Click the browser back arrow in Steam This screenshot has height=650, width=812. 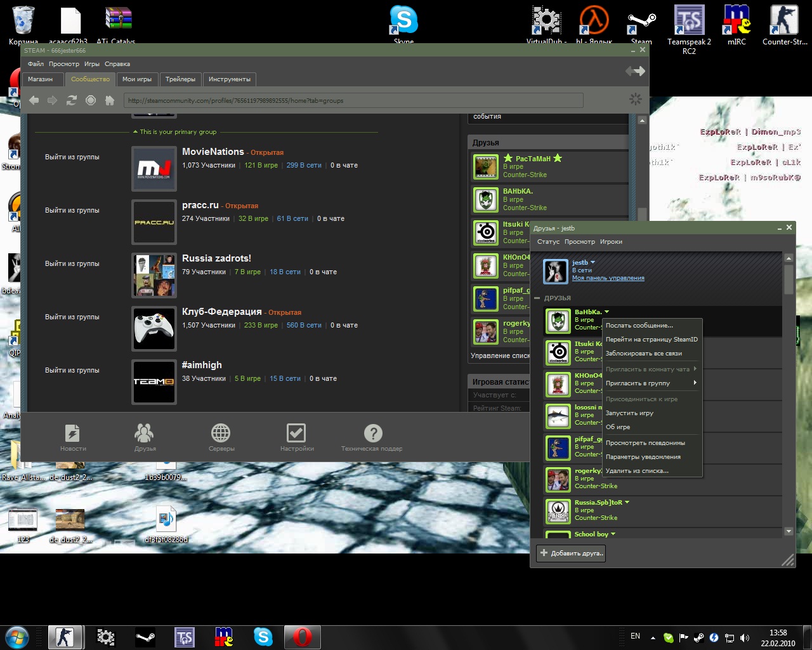[x=34, y=100]
